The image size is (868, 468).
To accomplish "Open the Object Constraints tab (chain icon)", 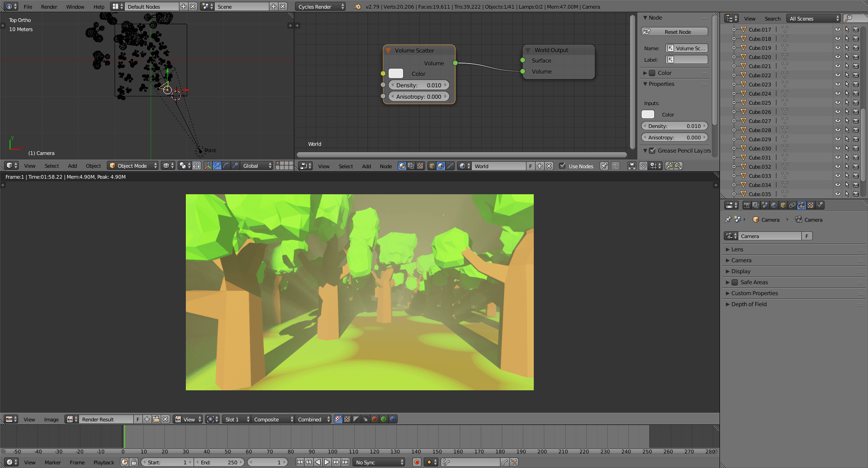I will tap(792, 205).
